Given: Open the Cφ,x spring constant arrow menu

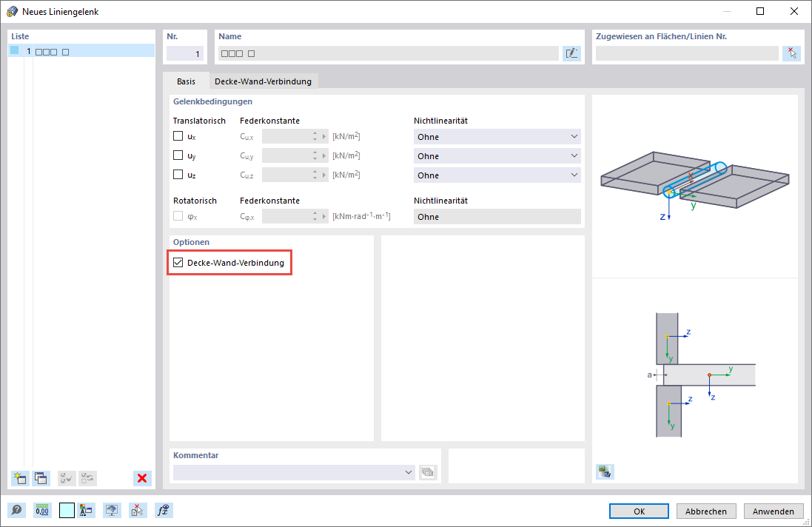Looking at the screenshot, I should [x=325, y=216].
